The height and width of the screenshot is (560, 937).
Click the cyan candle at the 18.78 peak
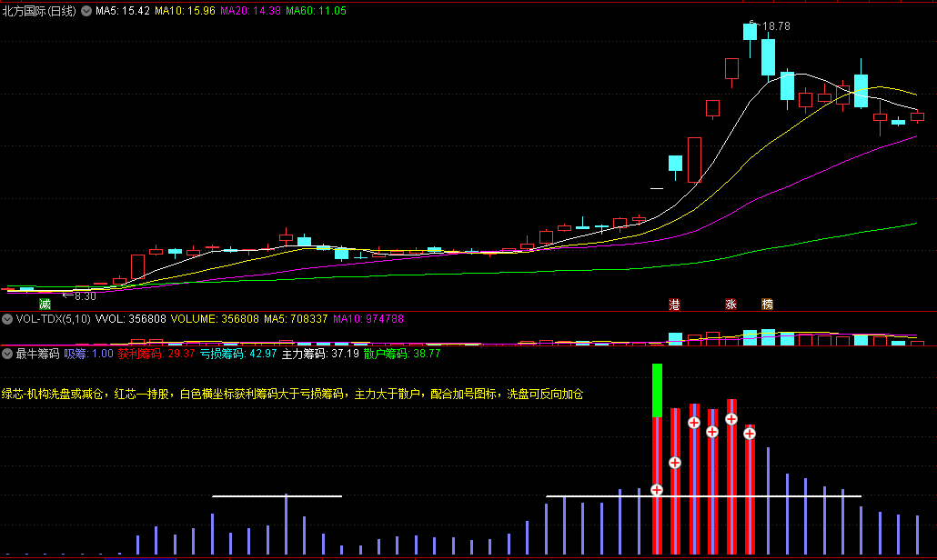(x=750, y=32)
